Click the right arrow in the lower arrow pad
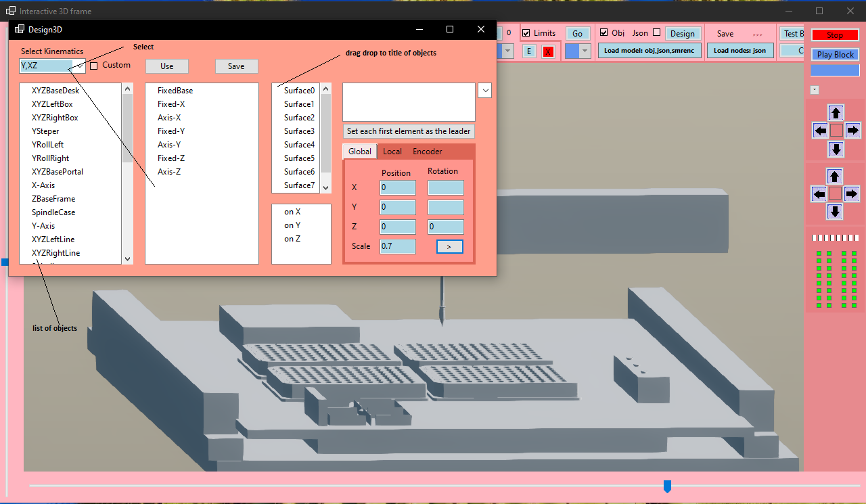The width and height of the screenshot is (866, 504). [x=851, y=194]
